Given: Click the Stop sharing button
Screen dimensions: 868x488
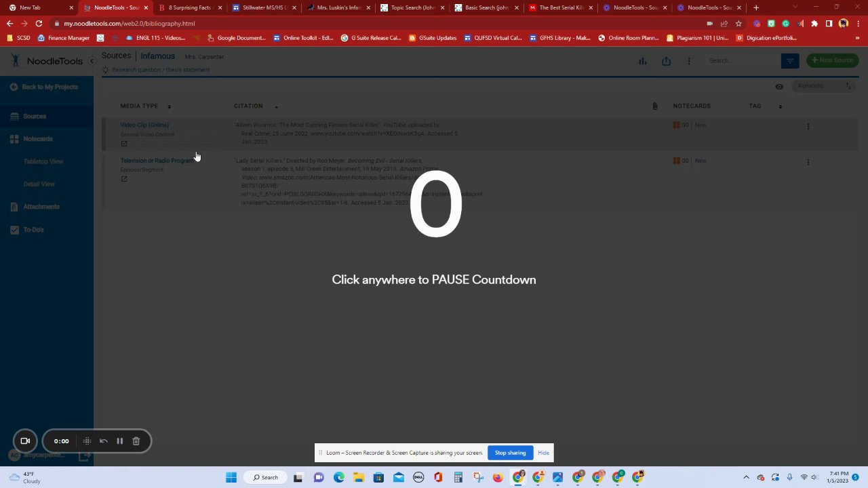Looking at the screenshot, I should pyautogui.click(x=510, y=453).
